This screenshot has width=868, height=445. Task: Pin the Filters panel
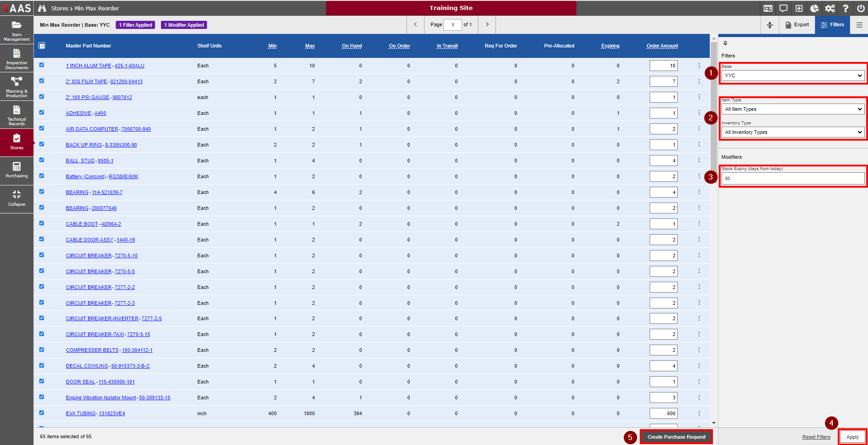coord(725,43)
